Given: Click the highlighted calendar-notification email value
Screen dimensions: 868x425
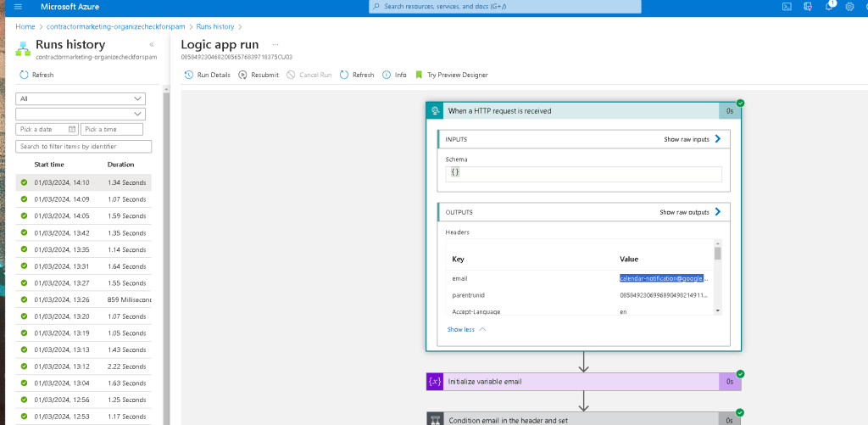Looking at the screenshot, I should point(663,278).
